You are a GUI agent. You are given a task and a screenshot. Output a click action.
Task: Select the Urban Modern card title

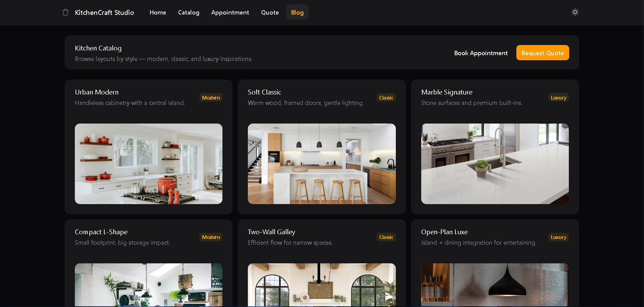[x=97, y=92]
